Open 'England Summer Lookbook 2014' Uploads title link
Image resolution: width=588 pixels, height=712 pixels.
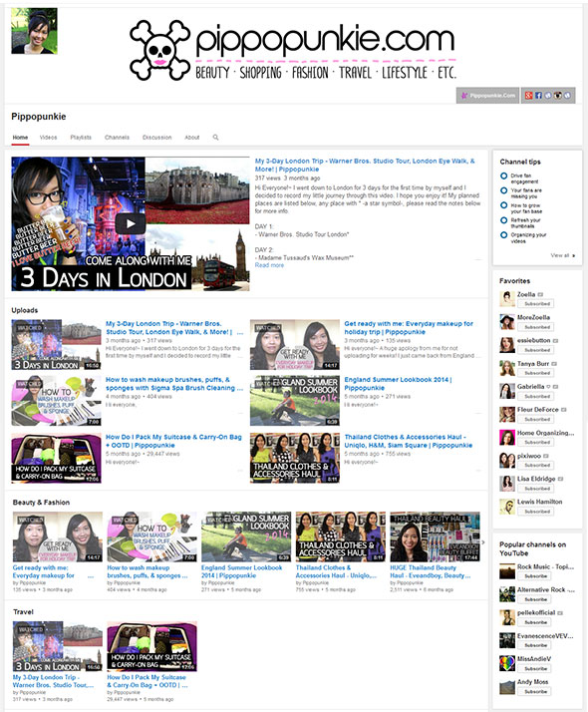coord(398,384)
